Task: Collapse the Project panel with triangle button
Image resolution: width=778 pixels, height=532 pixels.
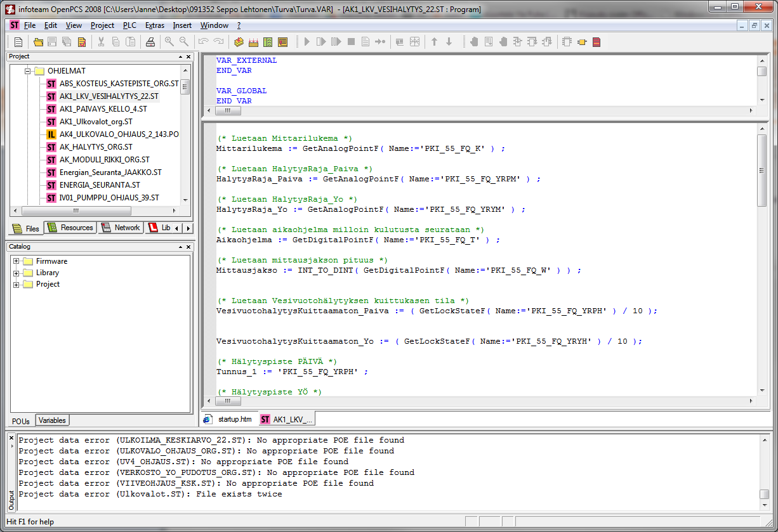Action: pyautogui.click(x=180, y=56)
